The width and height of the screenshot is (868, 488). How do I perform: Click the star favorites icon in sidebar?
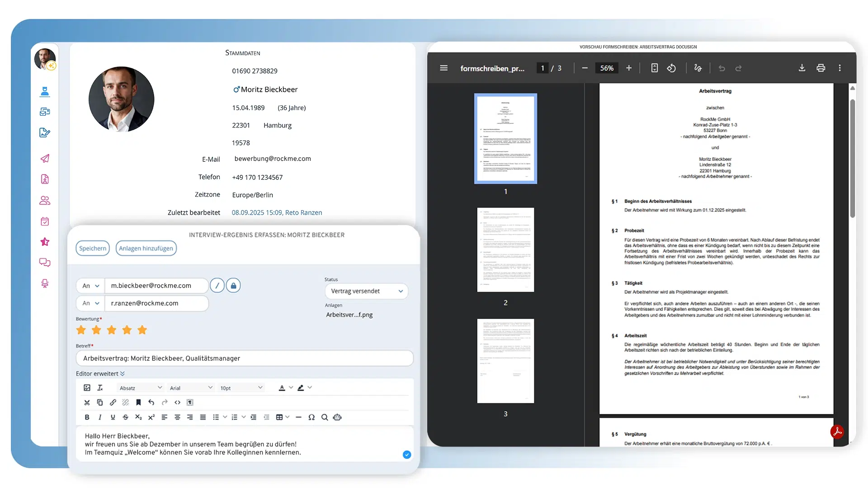pos(45,242)
